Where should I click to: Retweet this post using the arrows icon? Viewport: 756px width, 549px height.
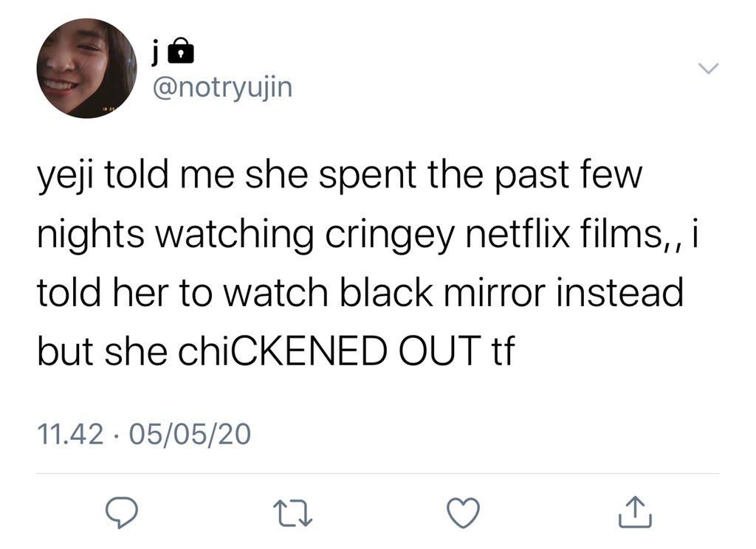(x=292, y=514)
